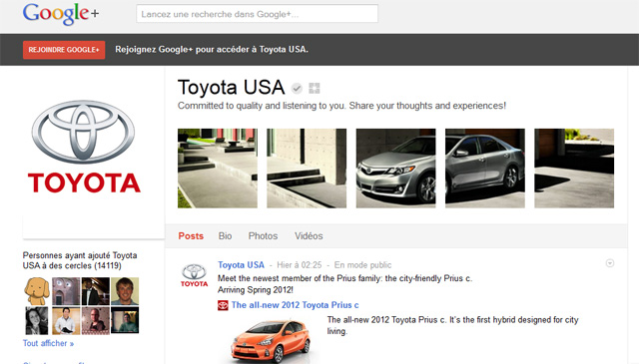Click the verified checkmark badge beside Toyota USA
This screenshot has width=639, height=364.
pyautogui.click(x=298, y=88)
